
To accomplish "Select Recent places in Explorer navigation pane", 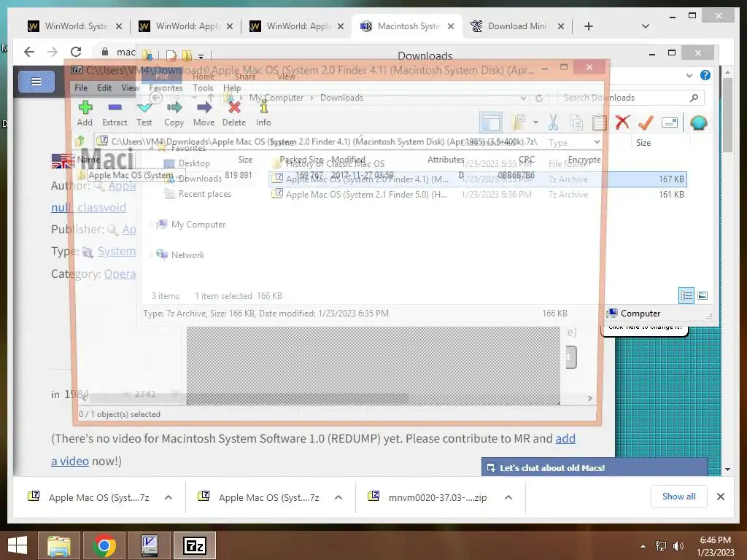I will [205, 194].
